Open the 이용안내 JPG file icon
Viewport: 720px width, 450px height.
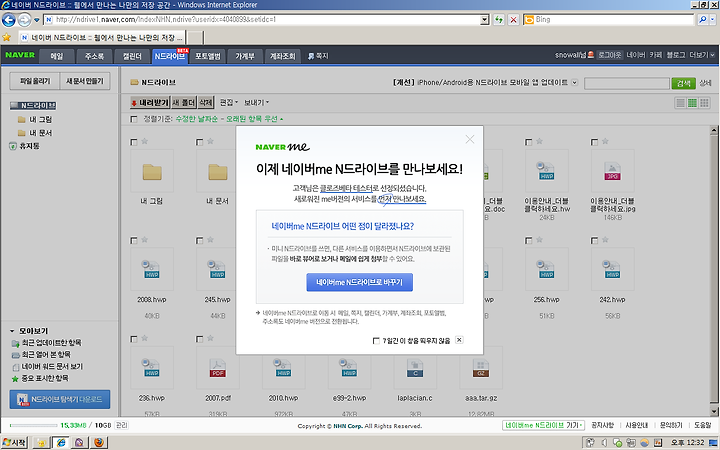click(x=613, y=171)
